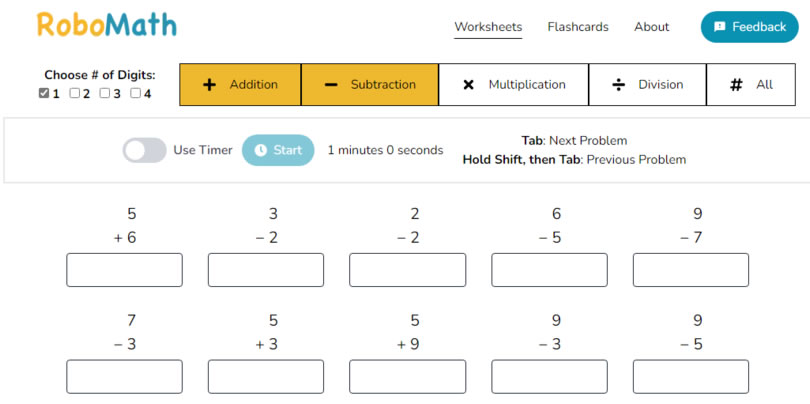Click the hash icon for All

tap(736, 85)
